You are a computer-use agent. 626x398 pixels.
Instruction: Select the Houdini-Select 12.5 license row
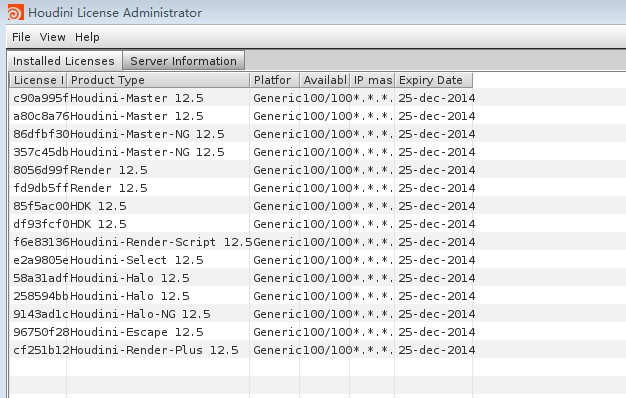[241, 260]
